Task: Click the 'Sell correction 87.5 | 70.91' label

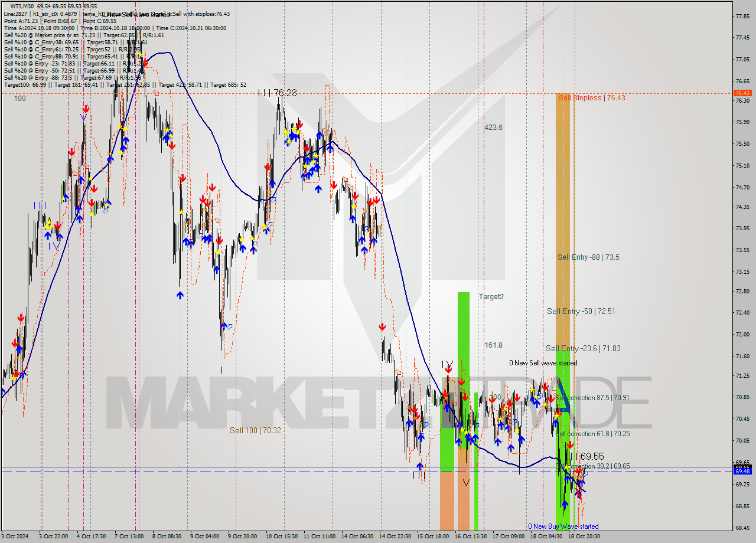Action: pos(591,398)
